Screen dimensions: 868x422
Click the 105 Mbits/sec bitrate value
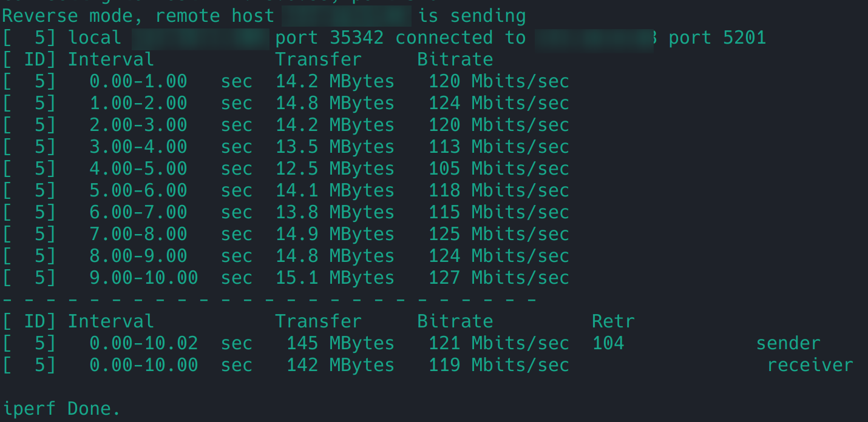499,169
